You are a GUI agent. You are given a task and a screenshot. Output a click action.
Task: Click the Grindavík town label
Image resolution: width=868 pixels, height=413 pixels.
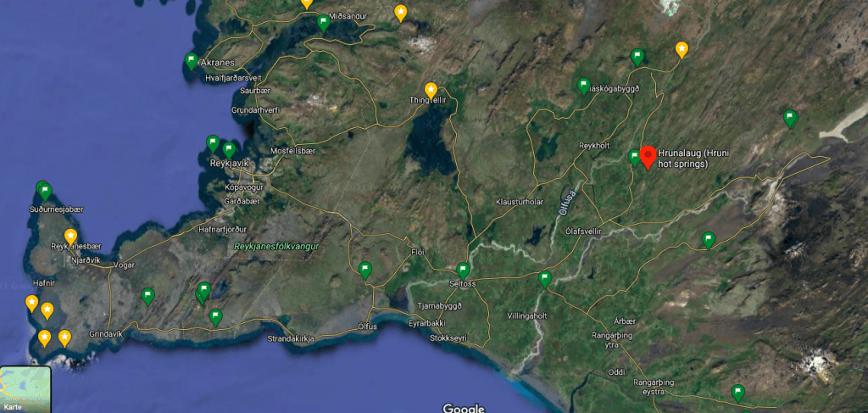click(106, 334)
